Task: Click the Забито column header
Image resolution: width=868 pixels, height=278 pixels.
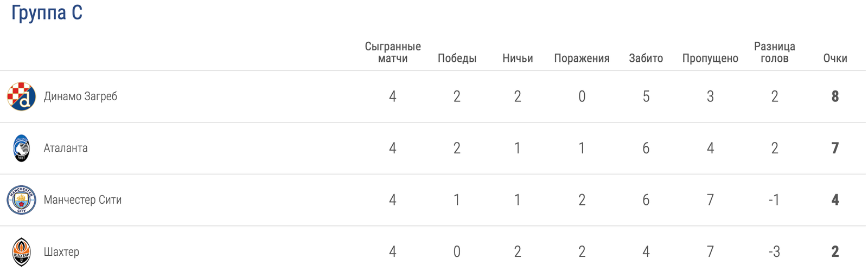Action: [646, 59]
